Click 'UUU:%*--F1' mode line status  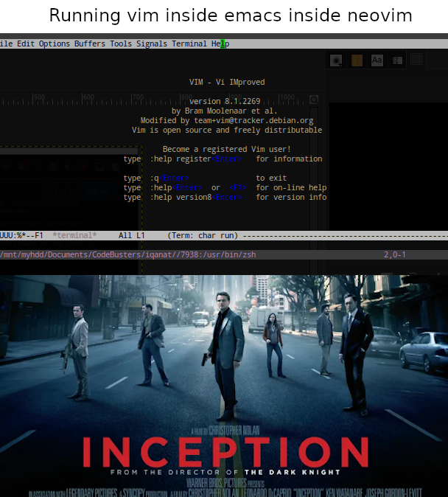click(x=21, y=235)
